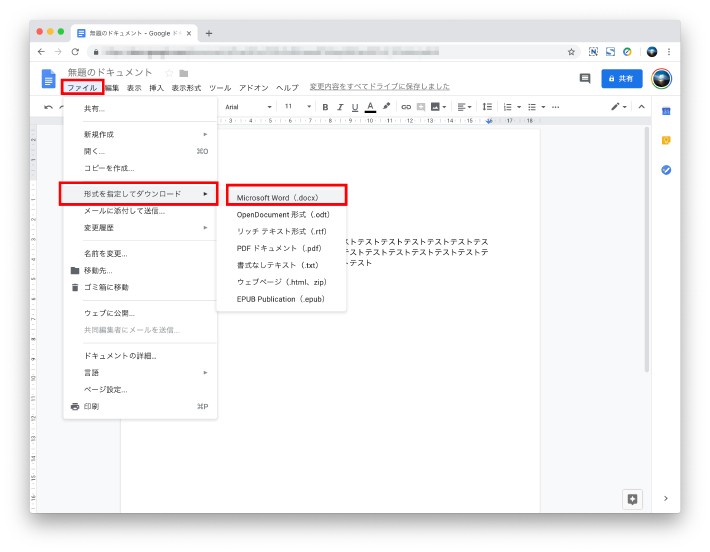Open the ヘルプ menu

tap(288, 88)
